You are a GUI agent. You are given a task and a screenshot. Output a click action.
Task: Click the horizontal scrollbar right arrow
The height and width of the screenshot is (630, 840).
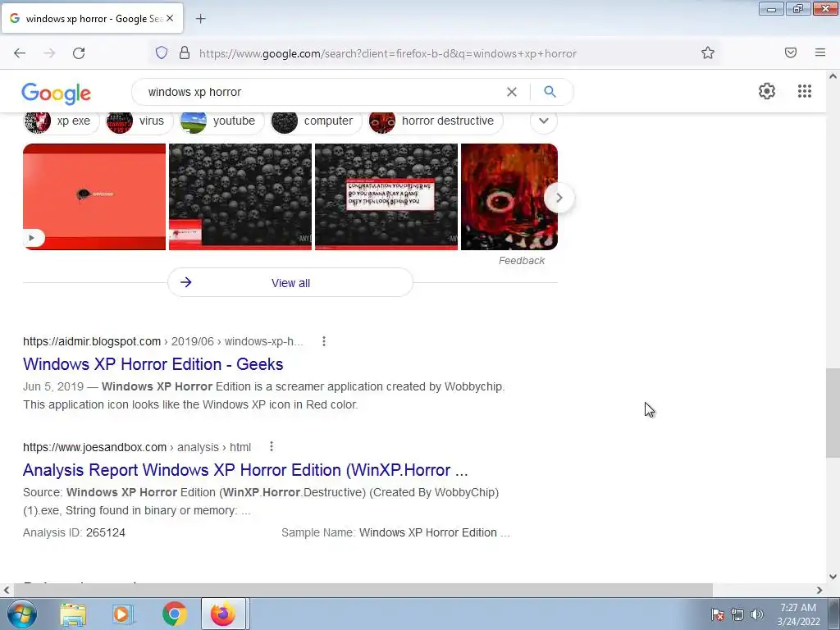[819, 590]
